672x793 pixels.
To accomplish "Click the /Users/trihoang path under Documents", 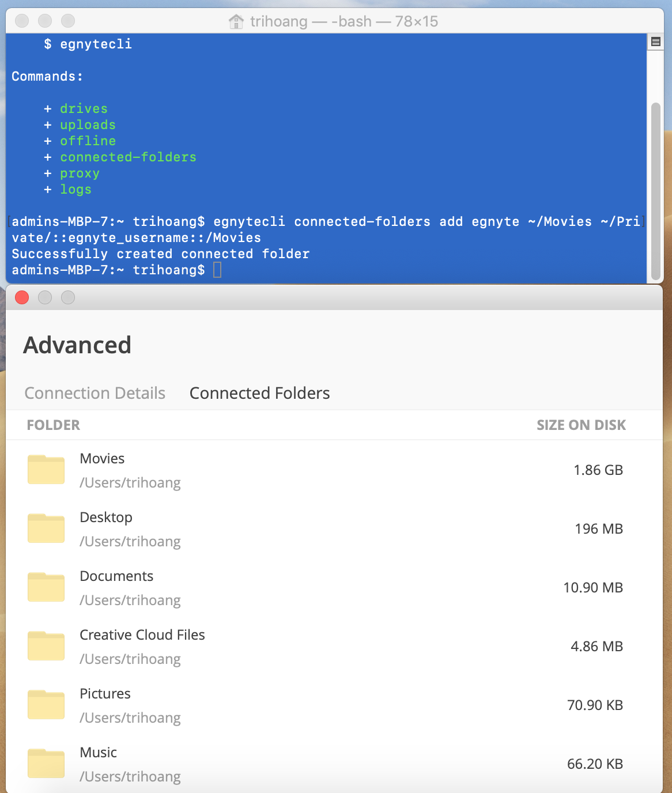I will click(130, 600).
